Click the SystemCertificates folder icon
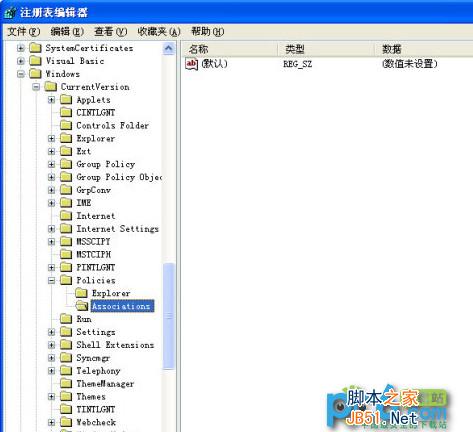Viewport: 473px width, 432px height. pos(35,48)
